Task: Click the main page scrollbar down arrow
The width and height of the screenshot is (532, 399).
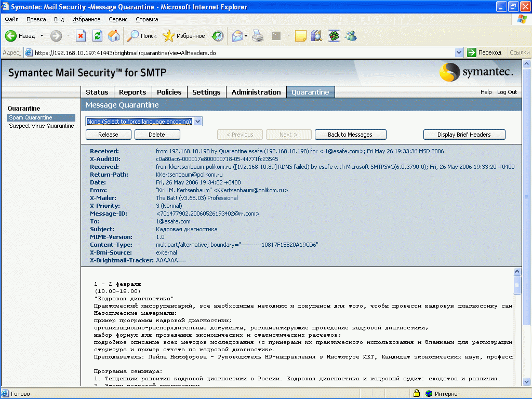Action: [x=526, y=381]
